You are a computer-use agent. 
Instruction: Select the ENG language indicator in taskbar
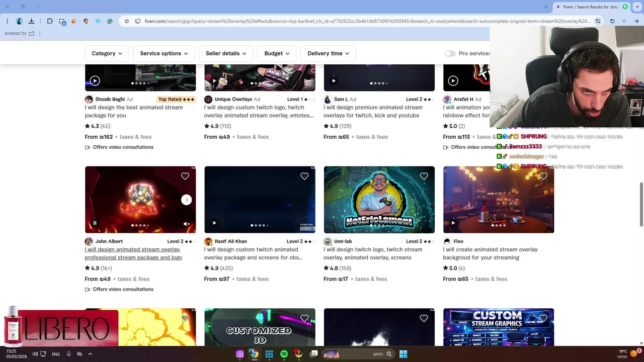56,354
